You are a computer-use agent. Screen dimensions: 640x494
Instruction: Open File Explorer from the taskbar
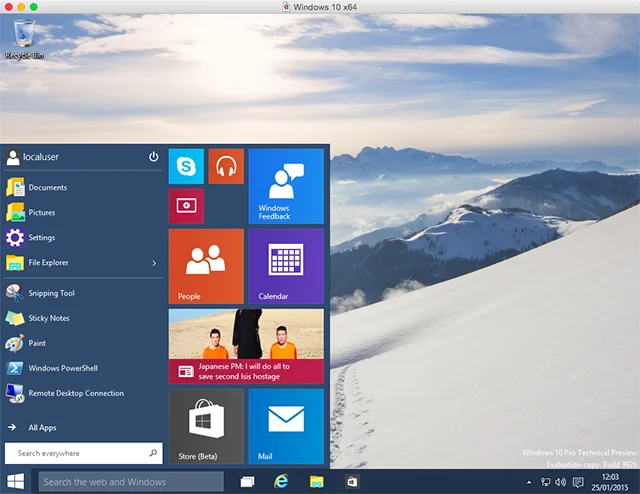click(x=316, y=482)
